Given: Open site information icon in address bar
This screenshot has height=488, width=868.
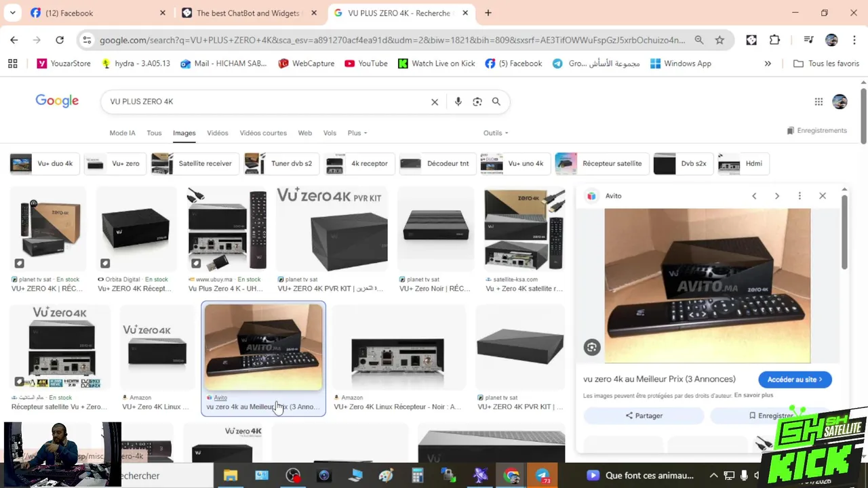Looking at the screenshot, I should point(87,40).
